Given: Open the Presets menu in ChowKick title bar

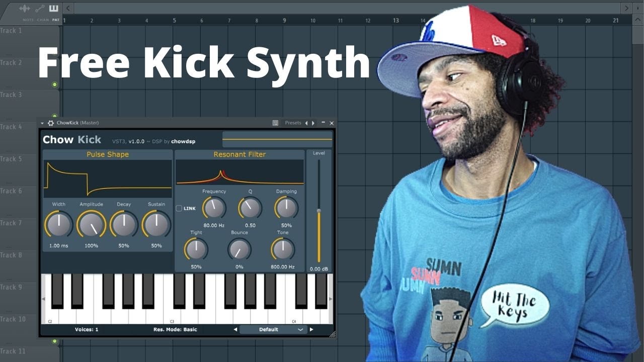Looking at the screenshot, I should tap(293, 123).
